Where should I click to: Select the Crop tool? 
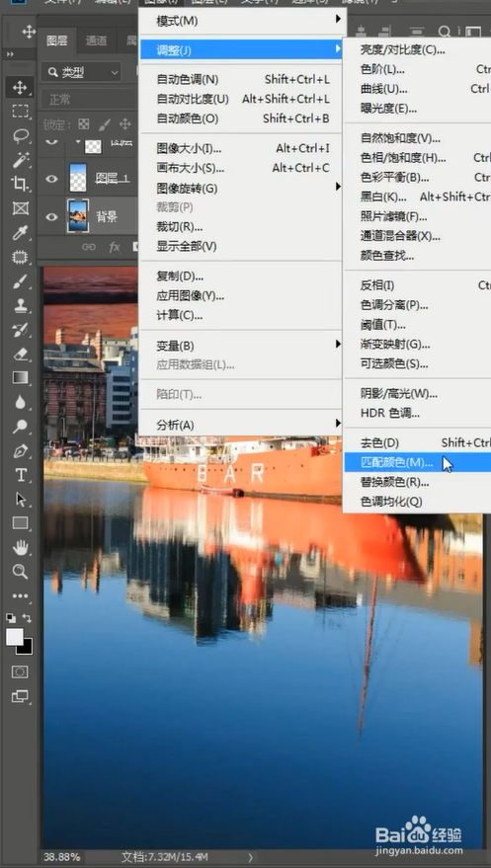20,184
